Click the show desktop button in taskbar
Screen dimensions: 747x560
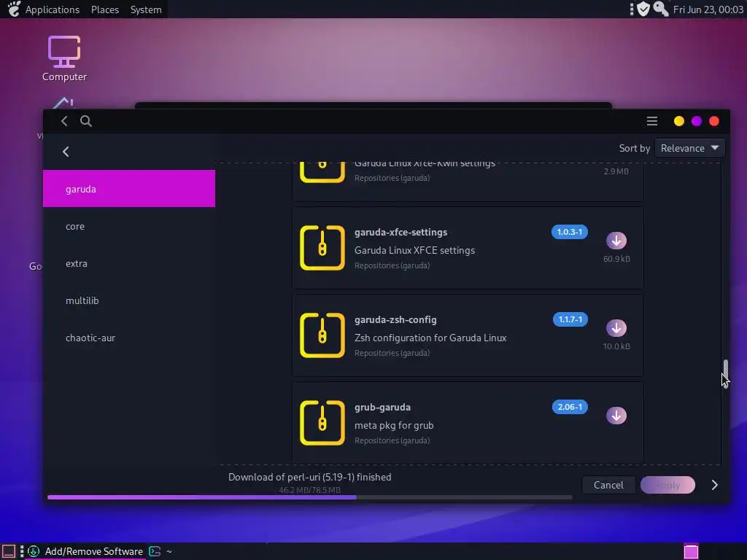pos(9,551)
